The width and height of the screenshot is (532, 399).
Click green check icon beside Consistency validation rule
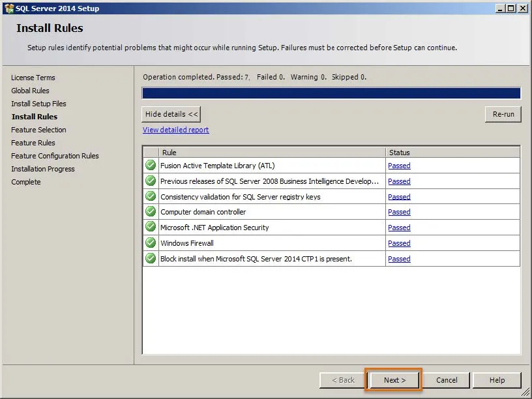tap(151, 196)
